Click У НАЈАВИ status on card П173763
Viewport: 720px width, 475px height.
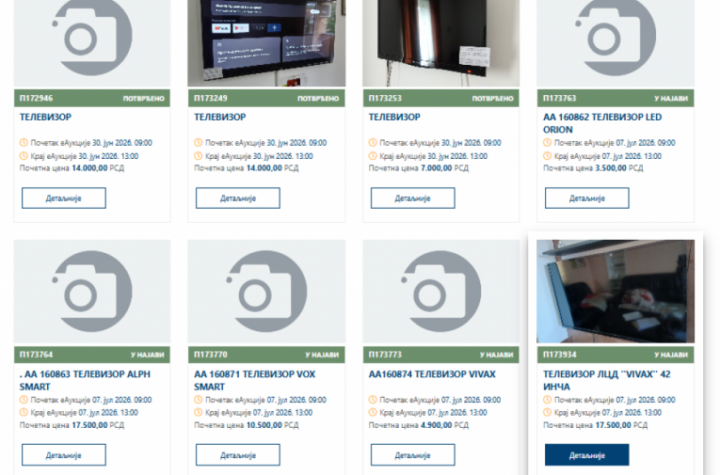pyautogui.click(x=671, y=98)
